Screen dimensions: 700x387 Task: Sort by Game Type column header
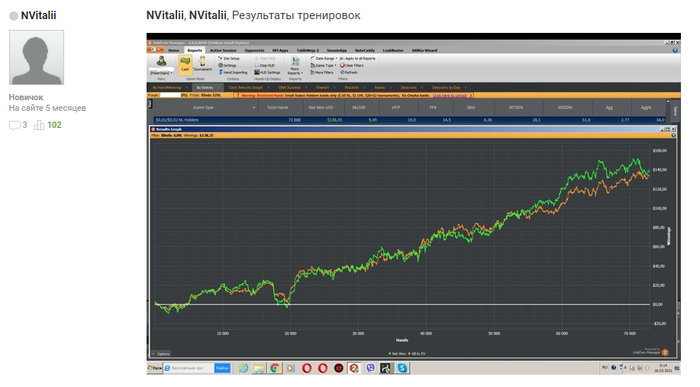(x=203, y=108)
